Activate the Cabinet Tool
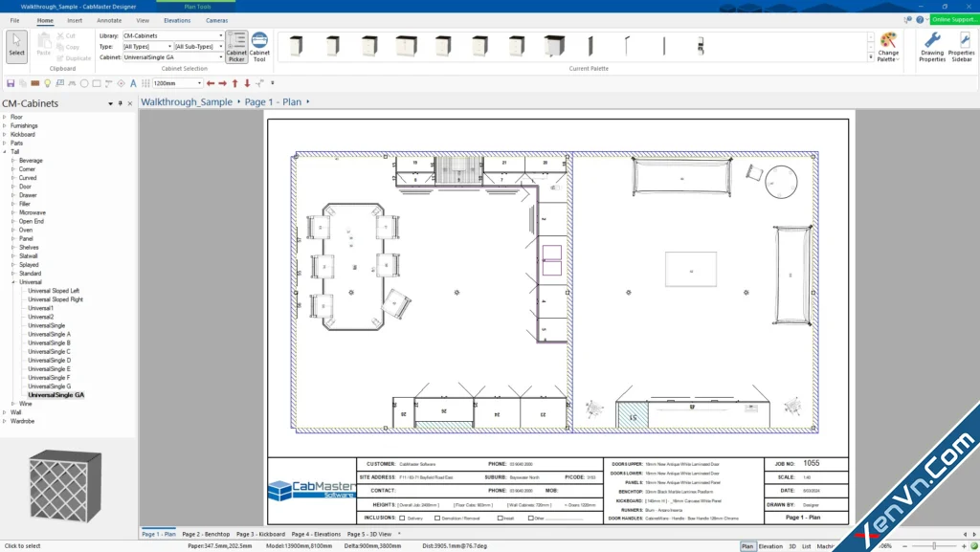The height and width of the screenshot is (552, 980). pos(259,46)
